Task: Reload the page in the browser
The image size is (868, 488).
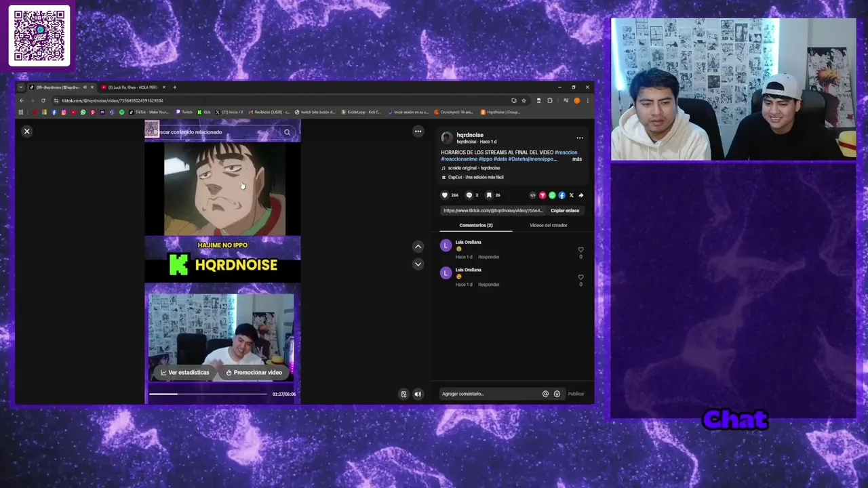Action: (x=43, y=101)
